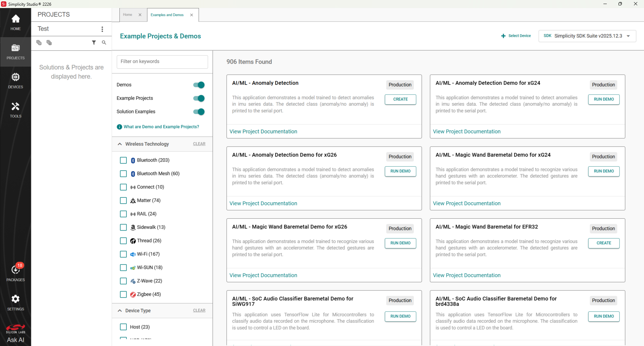Image resolution: width=644 pixels, height=346 pixels.
Task: Click the second copy icon in the Projects toolbar
Action: point(49,43)
